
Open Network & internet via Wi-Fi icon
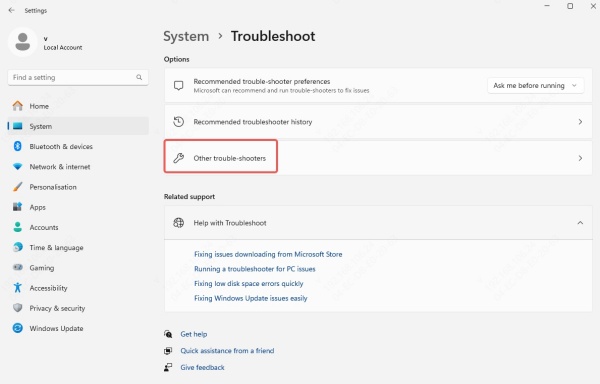(18, 167)
